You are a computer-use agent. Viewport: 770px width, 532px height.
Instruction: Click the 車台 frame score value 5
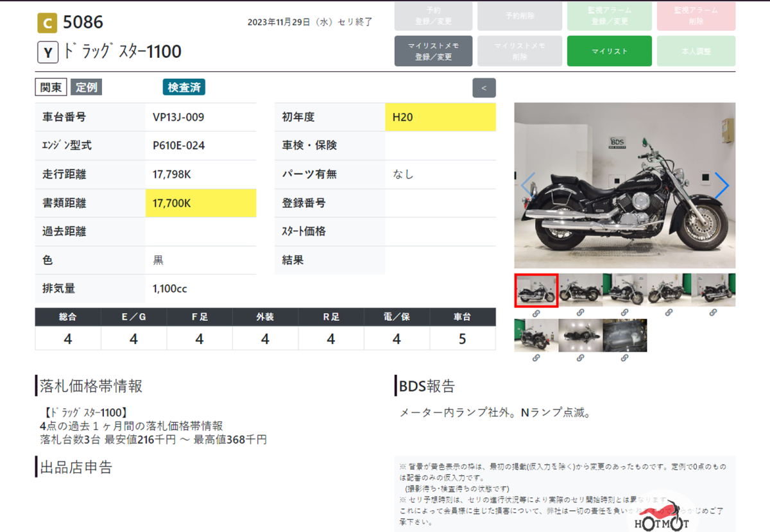(x=463, y=338)
